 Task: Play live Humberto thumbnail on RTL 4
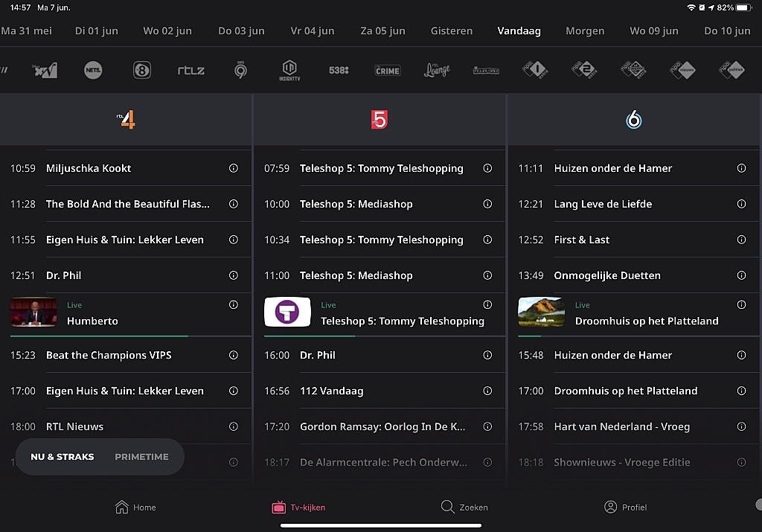33,313
